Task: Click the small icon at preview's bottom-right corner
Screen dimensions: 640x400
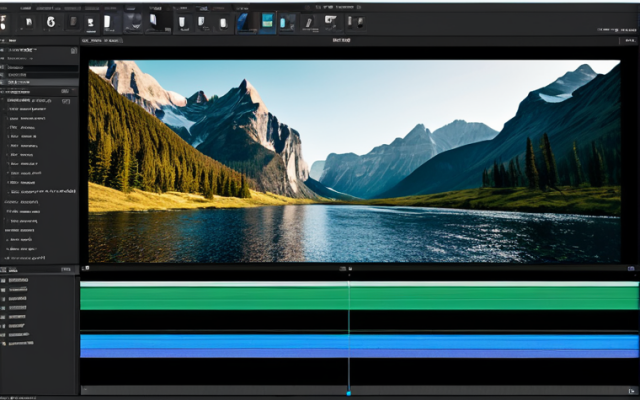Action: (x=631, y=268)
